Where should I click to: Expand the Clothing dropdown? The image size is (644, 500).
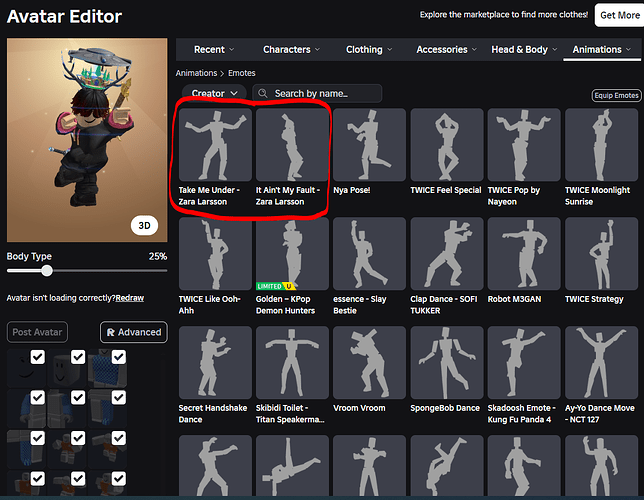pyautogui.click(x=369, y=50)
